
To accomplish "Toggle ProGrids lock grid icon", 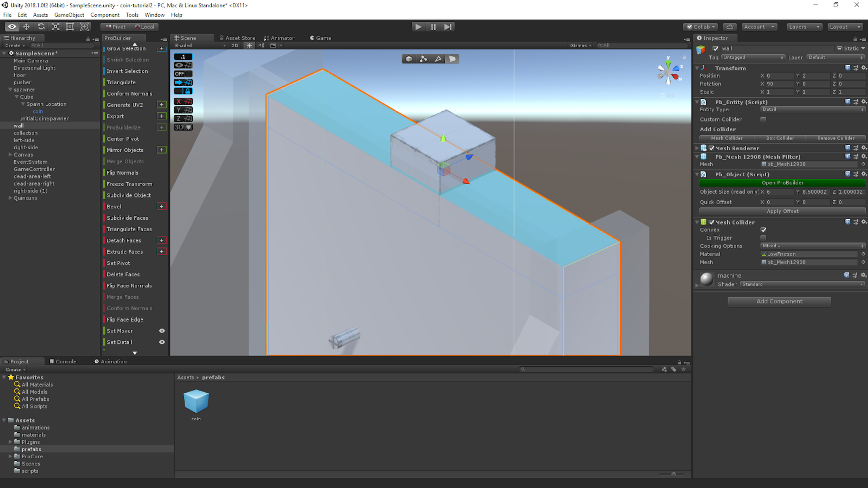I will (183, 91).
